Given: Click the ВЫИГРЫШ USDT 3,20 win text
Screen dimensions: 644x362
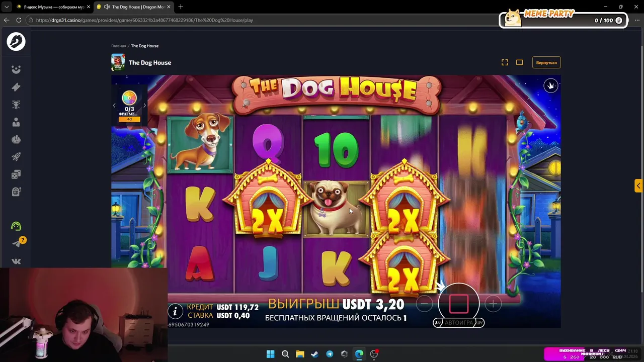Looking at the screenshot, I should [x=336, y=304].
